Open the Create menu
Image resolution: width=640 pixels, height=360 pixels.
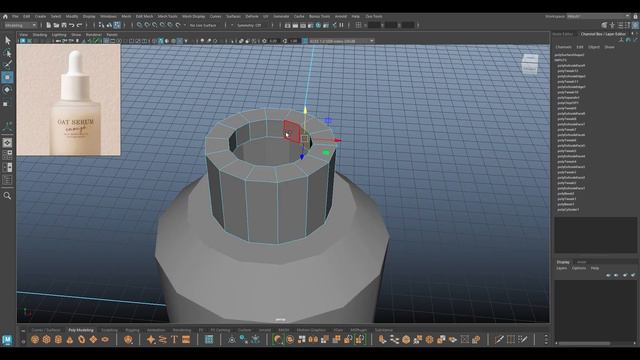pyautogui.click(x=40, y=17)
